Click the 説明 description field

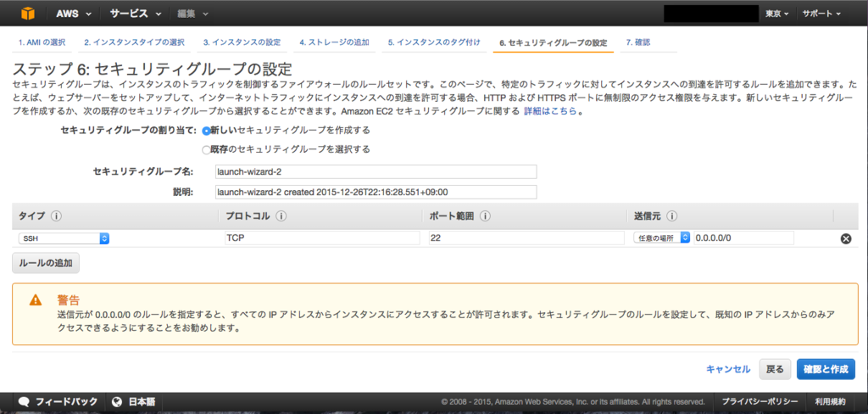point(376,192)
